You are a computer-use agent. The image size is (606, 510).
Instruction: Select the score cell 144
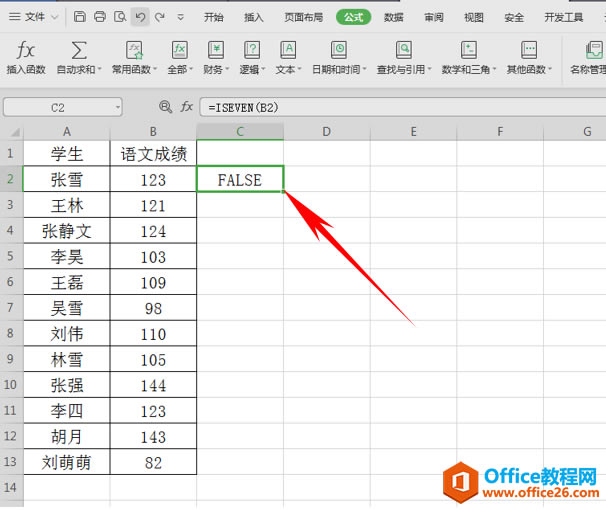point(153,385)
